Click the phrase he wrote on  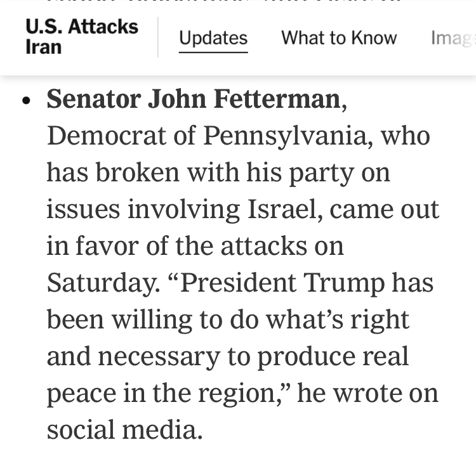click(x=367, y=393)
